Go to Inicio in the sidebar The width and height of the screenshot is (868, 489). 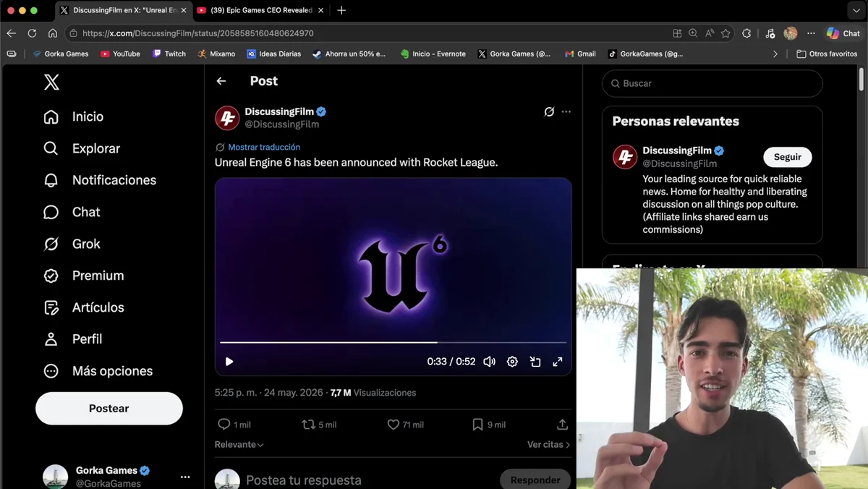click(x=74, y=116)
